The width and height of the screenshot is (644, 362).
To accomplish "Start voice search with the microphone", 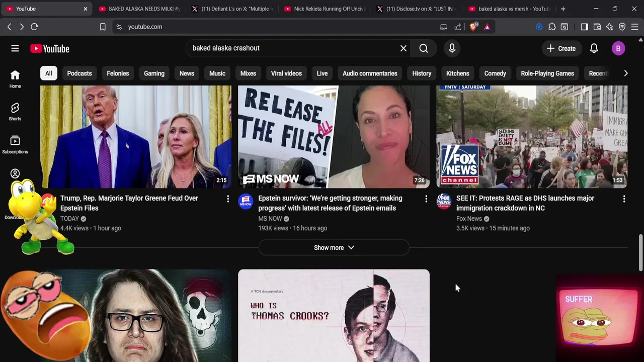I will [452, 48].
